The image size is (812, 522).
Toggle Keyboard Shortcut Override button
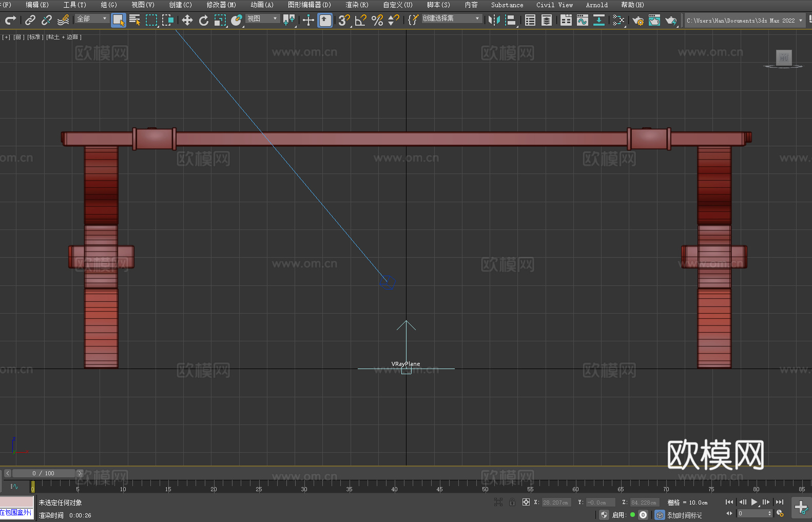click(325, 20)
